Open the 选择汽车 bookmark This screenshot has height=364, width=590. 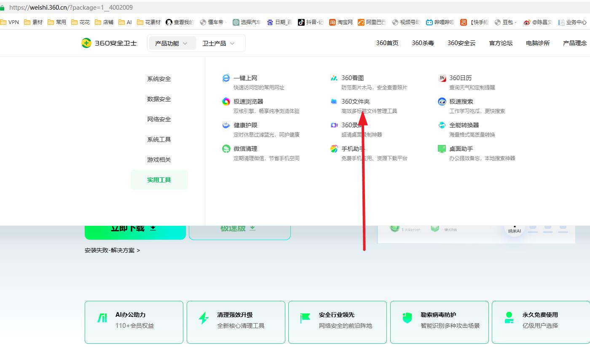tap(247, 22)
